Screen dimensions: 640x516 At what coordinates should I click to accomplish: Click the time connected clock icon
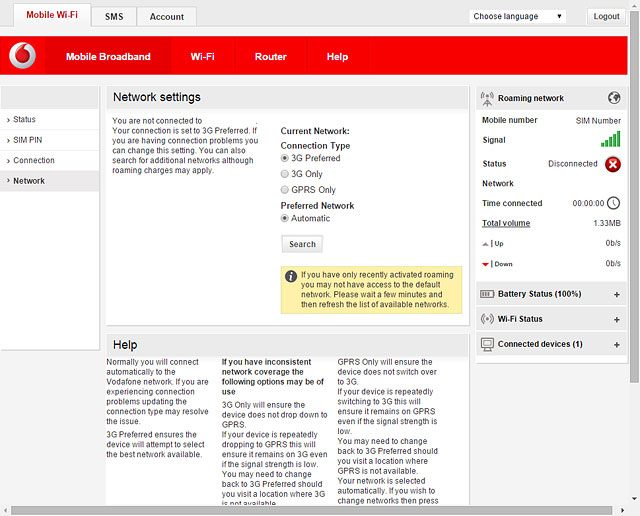(614, 203)
